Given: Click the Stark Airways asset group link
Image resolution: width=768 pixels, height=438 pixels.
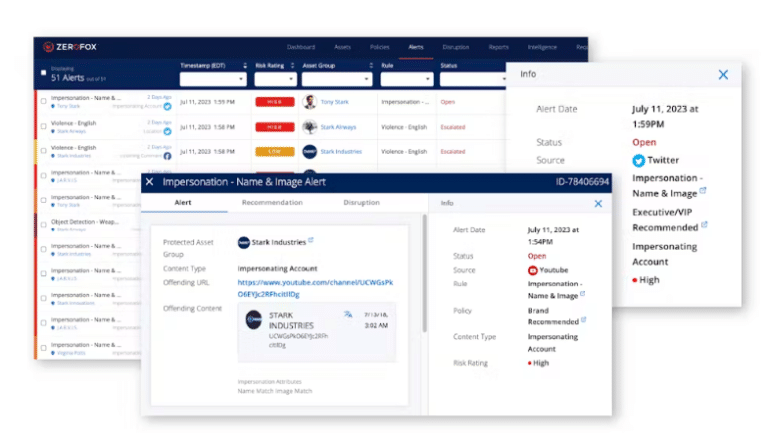Looking at the screenshot, I should 338,127.
